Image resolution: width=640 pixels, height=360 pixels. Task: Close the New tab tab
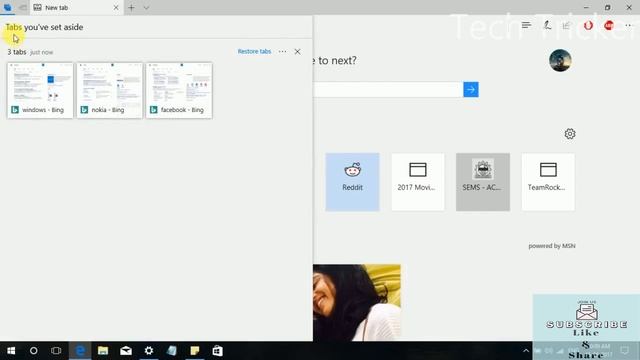[x=116, y=7]
